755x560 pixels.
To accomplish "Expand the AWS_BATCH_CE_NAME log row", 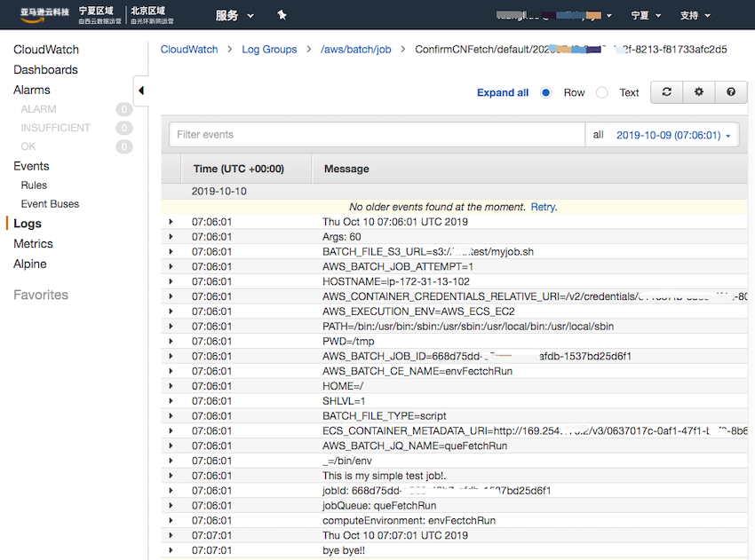I will click(171, 371).
